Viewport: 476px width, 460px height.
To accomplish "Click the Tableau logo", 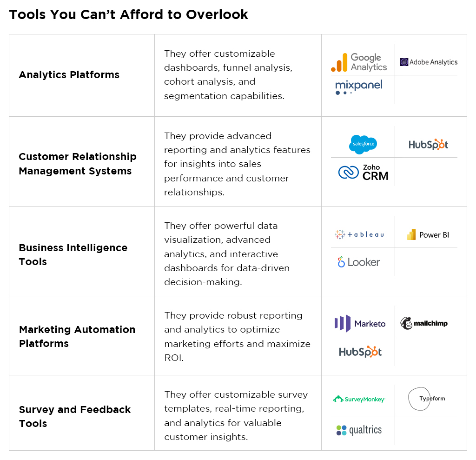I will (359, 234).
